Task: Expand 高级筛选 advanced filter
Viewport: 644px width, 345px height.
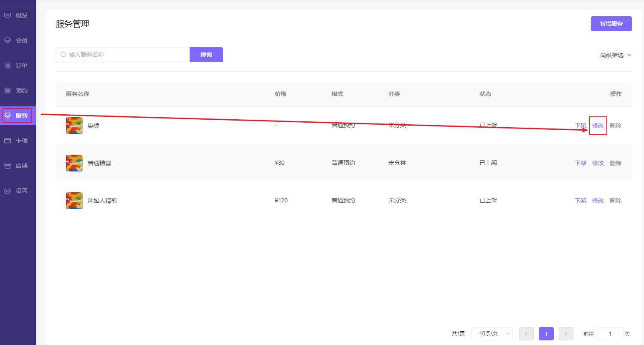Action: (x=616, y=55)
